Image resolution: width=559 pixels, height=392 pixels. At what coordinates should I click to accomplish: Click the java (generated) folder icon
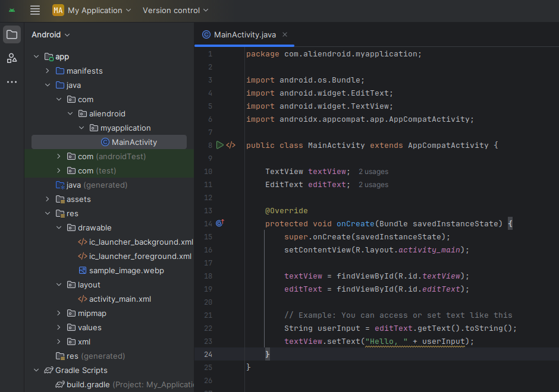pyautogui.click(x=60, y=185)
